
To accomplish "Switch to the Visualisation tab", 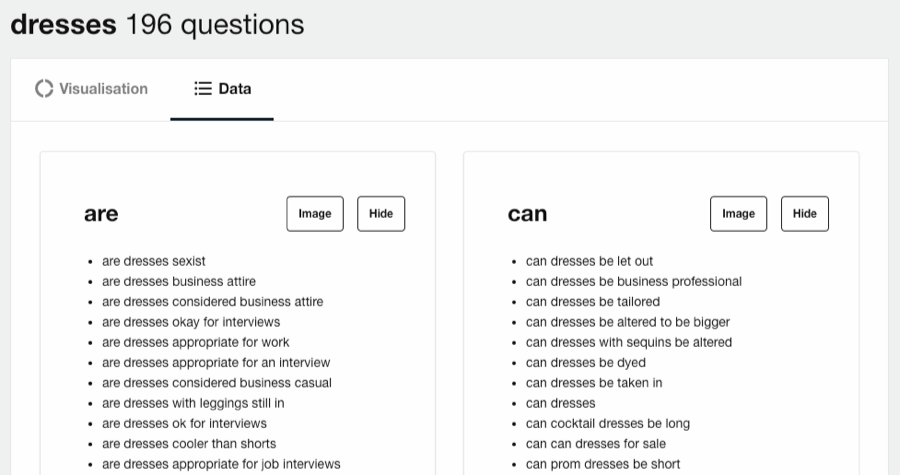I will pos(91,89).
